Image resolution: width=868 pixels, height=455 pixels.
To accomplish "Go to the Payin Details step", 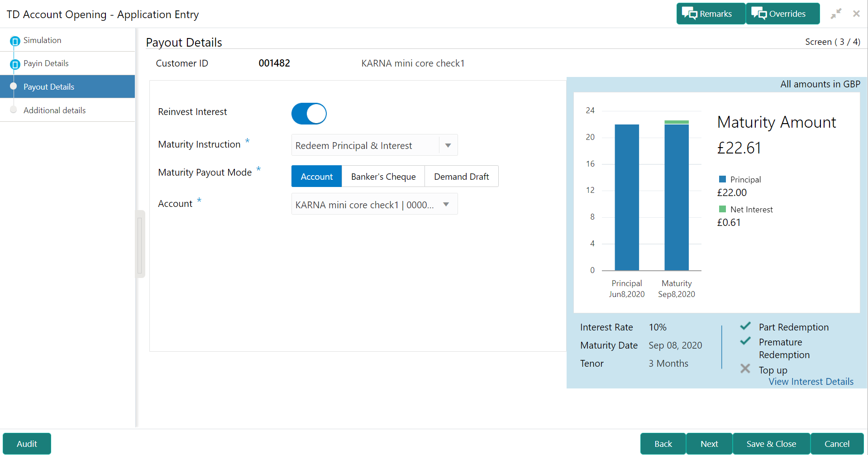I will coord(46,63).
